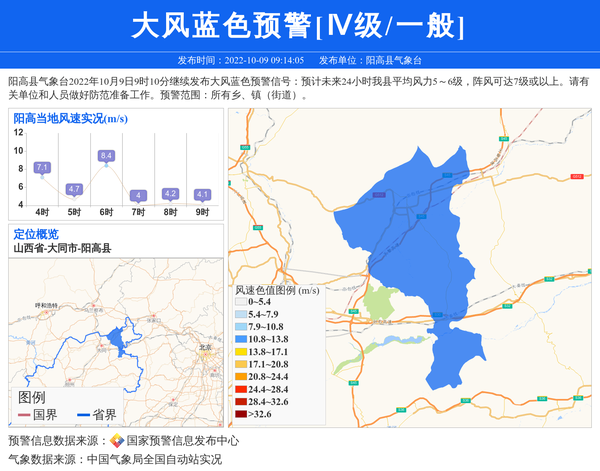The image size is (600, 471).
Task: Pick the 17.1~20.8 orange legend swatch
Action: click(241, 364)
